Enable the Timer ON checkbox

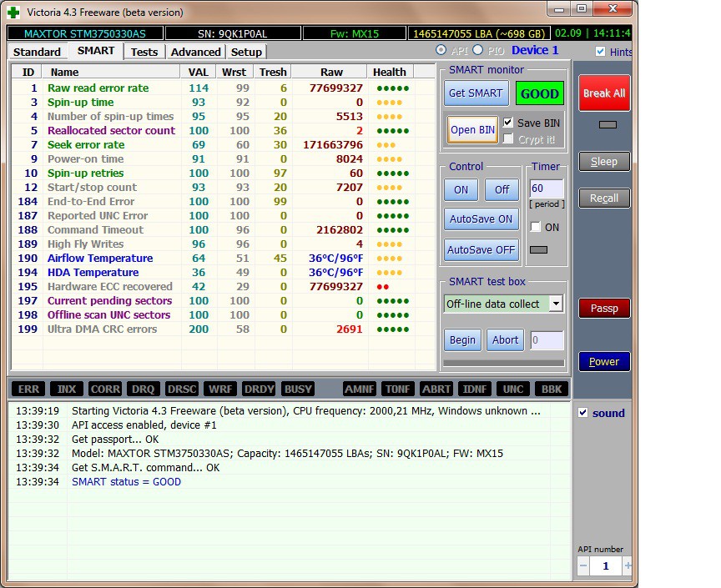pos(535,227)
